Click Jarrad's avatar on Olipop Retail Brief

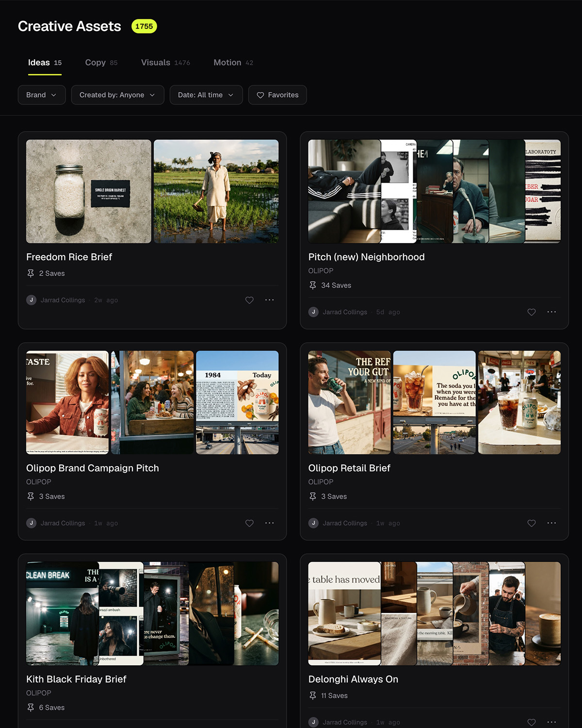pyautogui.click(x=314, y=523)
